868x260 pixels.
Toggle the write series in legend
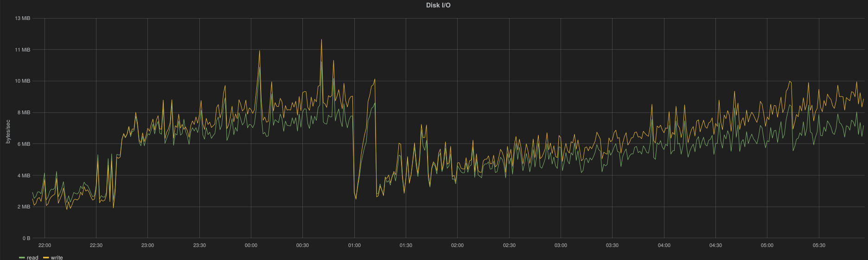tap(57, 258)
